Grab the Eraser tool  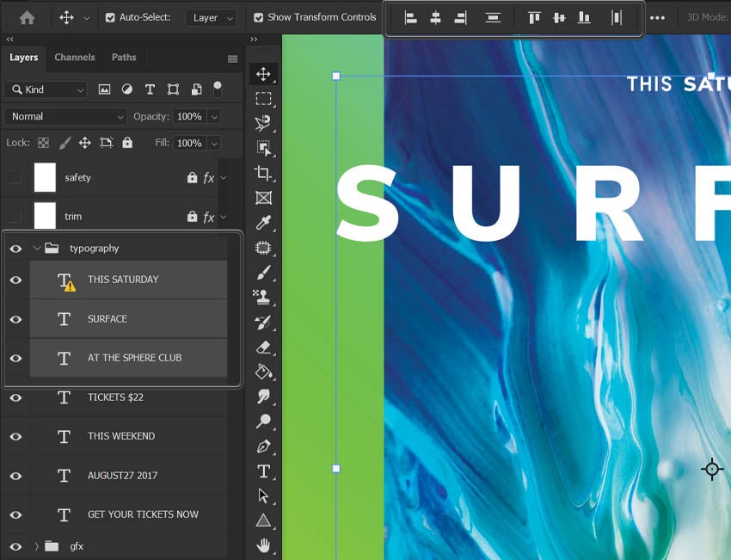click(263, 347)
